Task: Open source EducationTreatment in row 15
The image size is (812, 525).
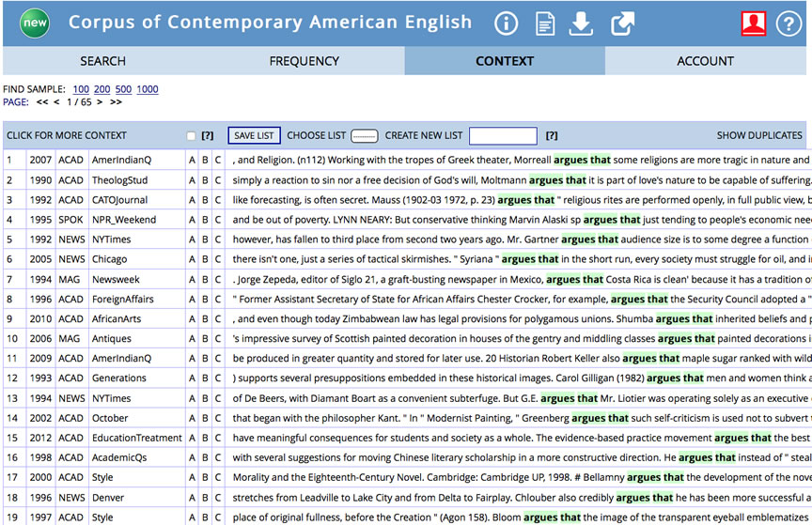Action: (x=137, y=438)
